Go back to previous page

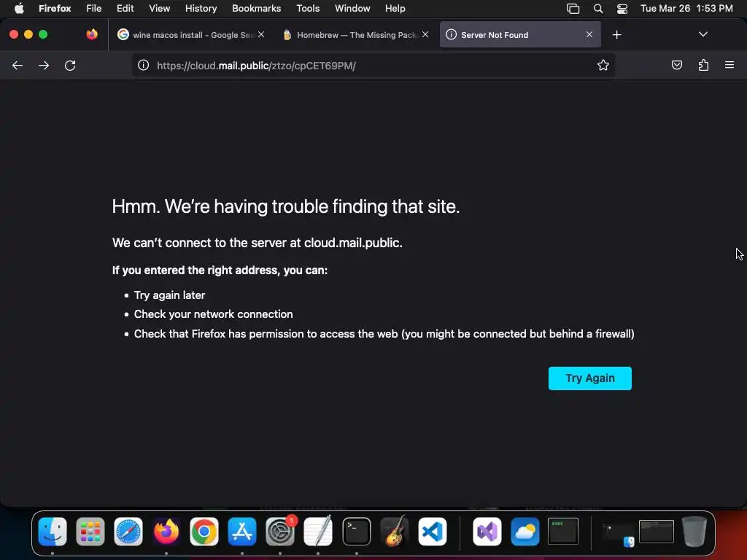coord(18,65)
